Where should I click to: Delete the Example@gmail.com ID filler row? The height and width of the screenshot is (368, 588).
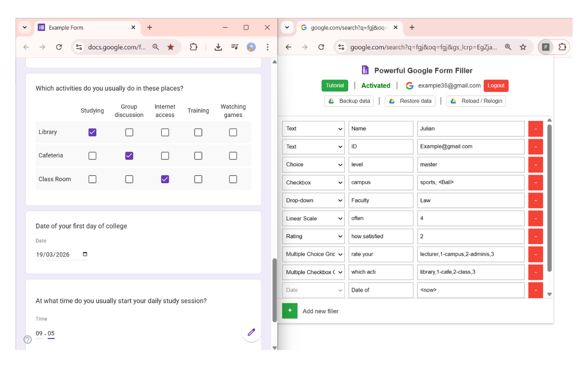[536, 147]
